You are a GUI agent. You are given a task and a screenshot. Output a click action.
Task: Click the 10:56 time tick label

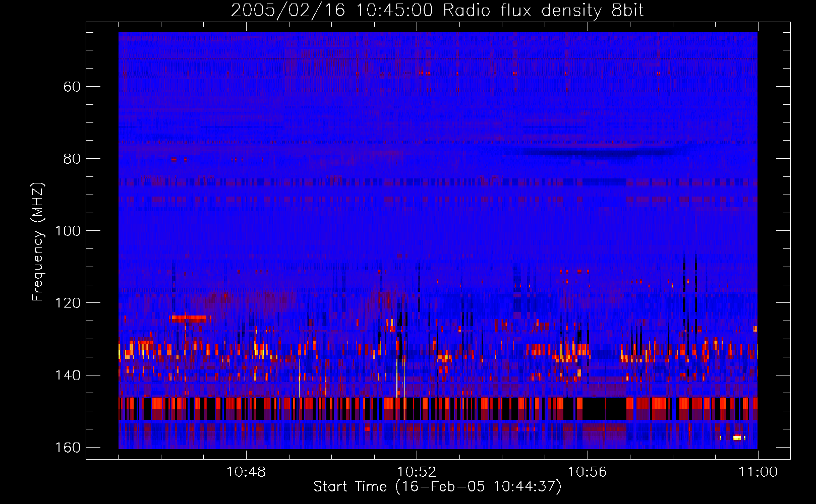tap(587, 472)
